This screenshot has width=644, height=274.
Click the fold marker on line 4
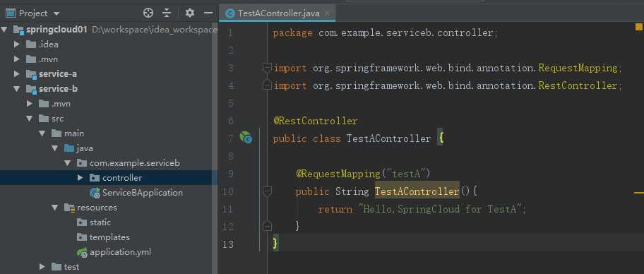click(268, 85)
